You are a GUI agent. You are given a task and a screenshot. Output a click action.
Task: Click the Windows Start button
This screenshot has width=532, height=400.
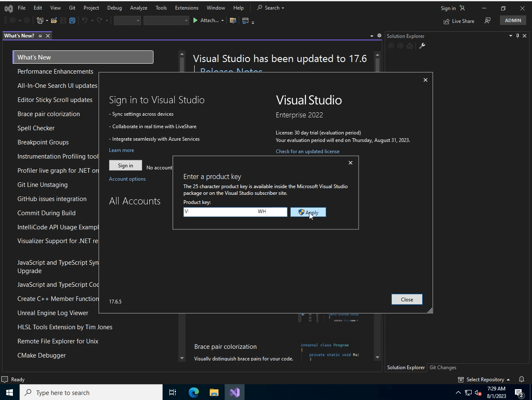[10, 392]
